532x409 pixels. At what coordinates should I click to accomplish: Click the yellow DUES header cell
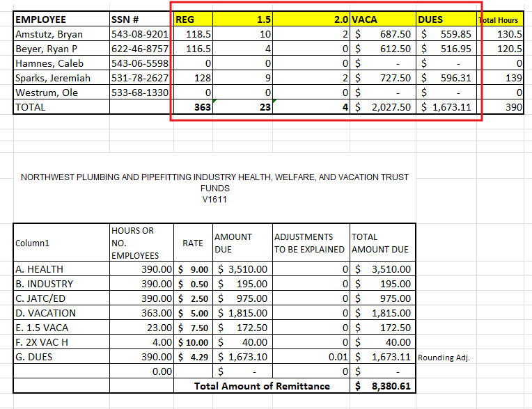tap(446, 19)
